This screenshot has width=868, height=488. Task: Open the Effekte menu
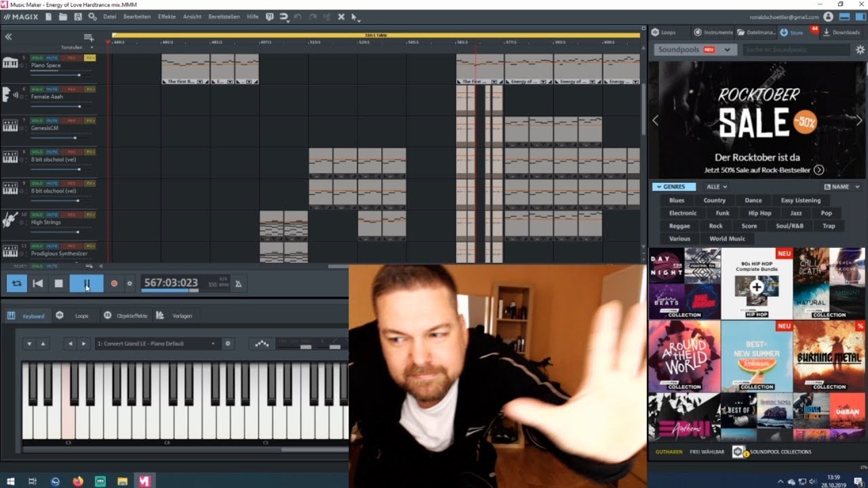pos(167,16)
